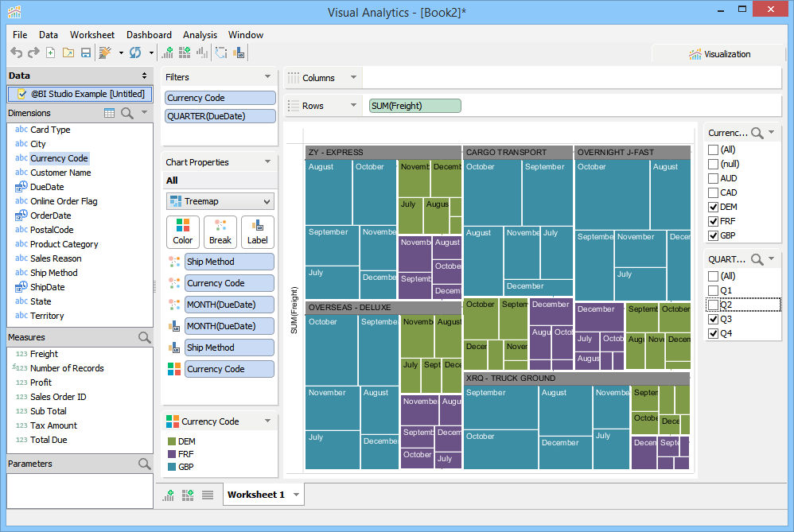
Task: Click the worksheet list icon at bottom
Action: pyautogui.click(x=208, y=495)
